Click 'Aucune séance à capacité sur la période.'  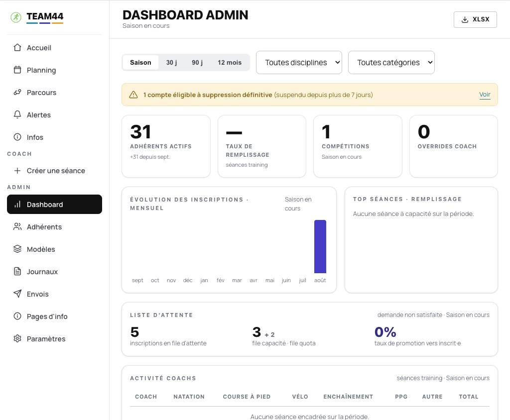pos(413,214)
